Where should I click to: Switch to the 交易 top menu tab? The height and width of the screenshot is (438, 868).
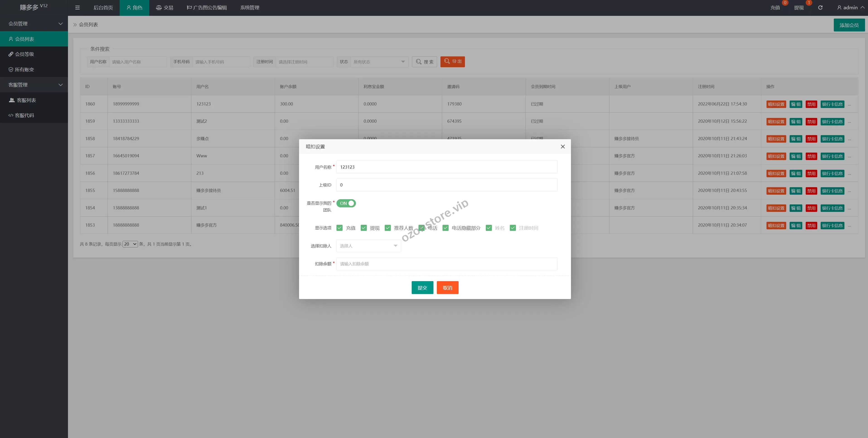(164, 7)
